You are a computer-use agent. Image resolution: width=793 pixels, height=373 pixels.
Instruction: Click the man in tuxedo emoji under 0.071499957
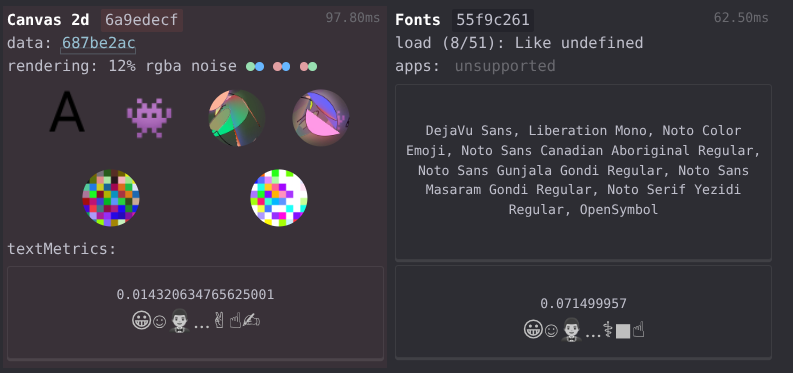572,330
